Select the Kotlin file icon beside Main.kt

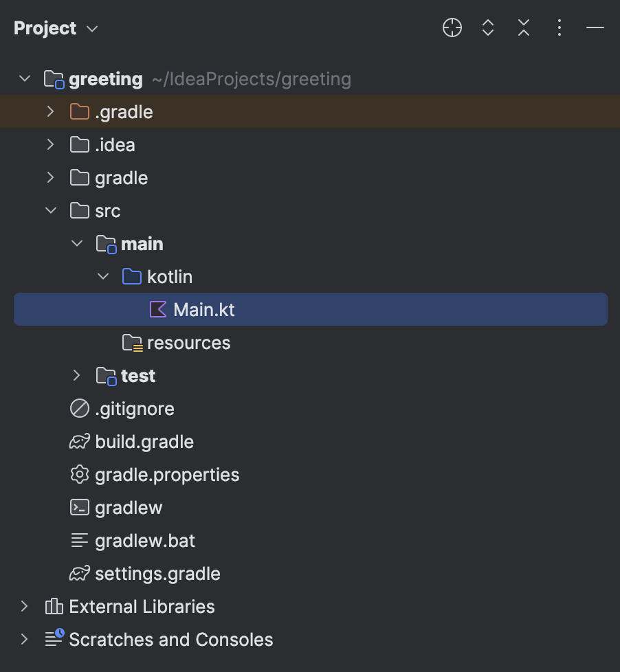point(157,309)
